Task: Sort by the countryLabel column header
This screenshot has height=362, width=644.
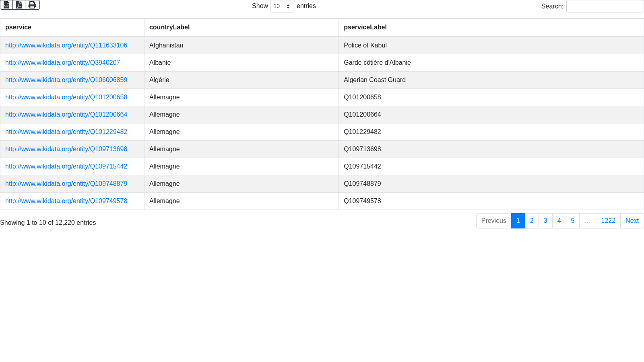Action: (169, 27)
